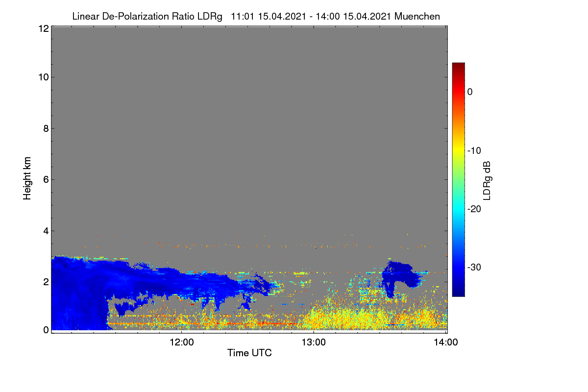Click the '6' height axis label

click(45, 179)
